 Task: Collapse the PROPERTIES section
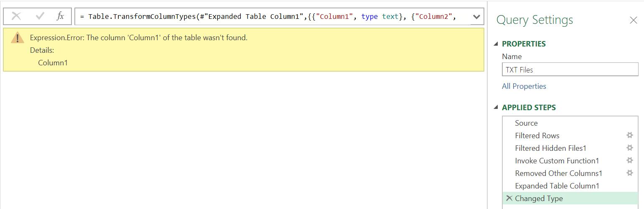tap(496, 44)
